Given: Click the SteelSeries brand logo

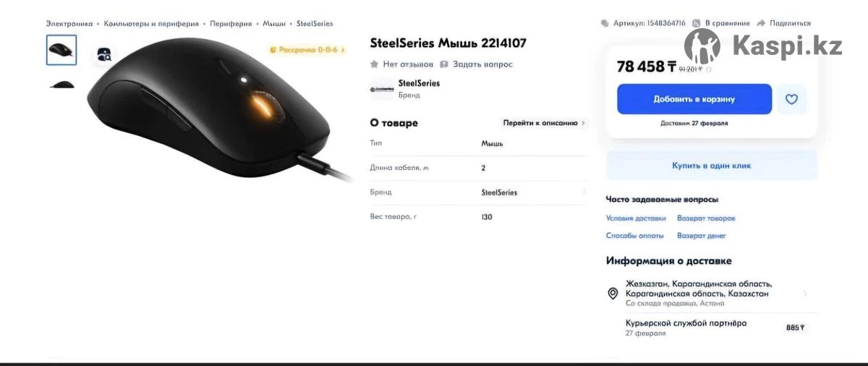Looking at the screenshot, I should coord(382,89).
